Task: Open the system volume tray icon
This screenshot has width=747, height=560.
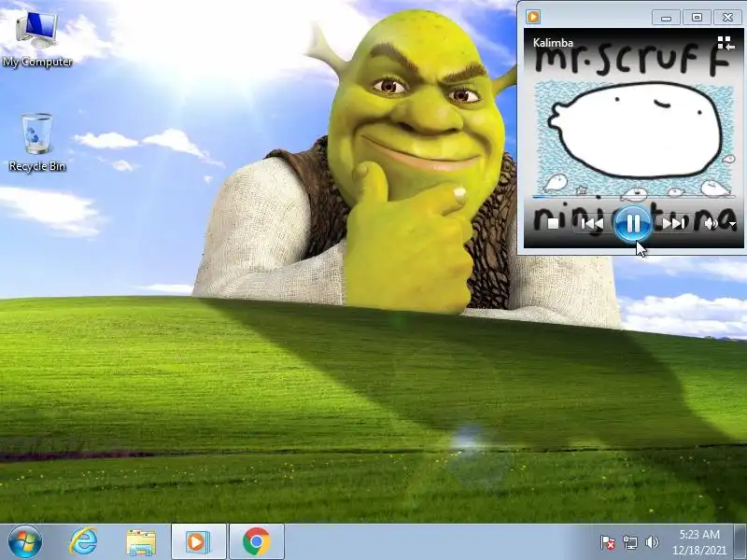Action: pos(652,542)
